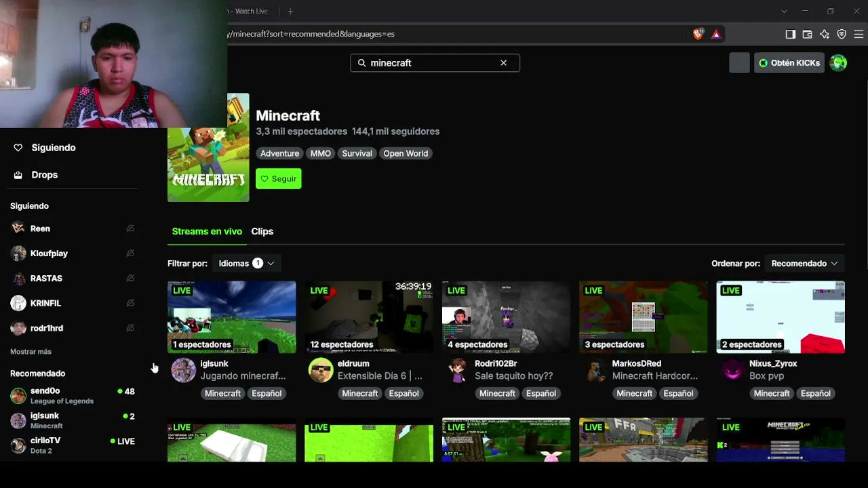Open MarkosDRed's live stream thumbnail
868x488 pixels.
click(x=644, y=317)
